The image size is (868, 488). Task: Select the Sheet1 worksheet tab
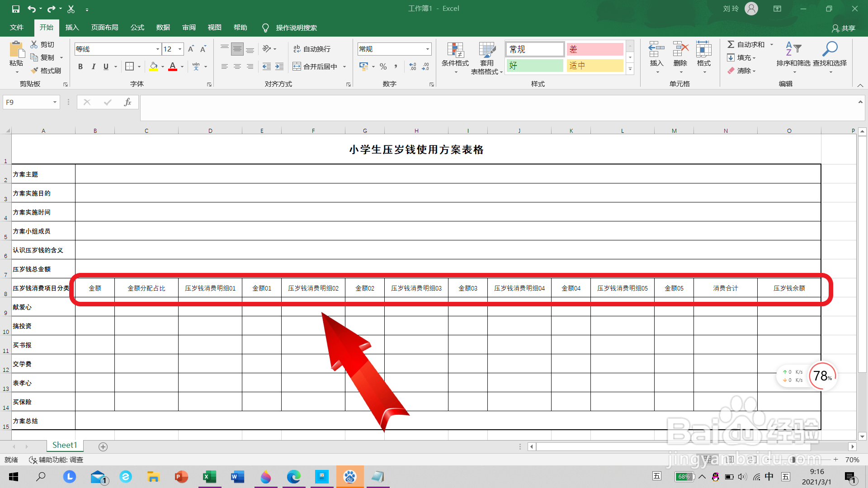[65, 446]
